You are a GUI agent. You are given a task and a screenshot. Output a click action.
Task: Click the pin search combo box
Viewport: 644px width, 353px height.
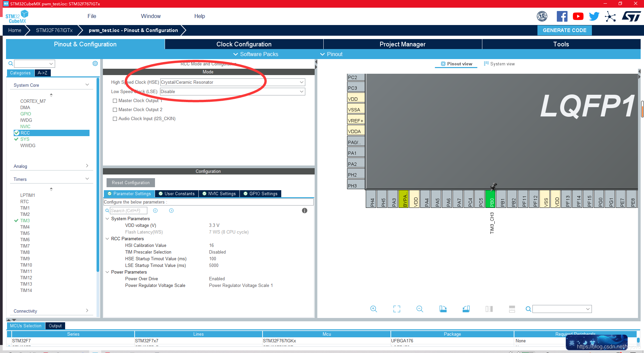click(562, 309)
